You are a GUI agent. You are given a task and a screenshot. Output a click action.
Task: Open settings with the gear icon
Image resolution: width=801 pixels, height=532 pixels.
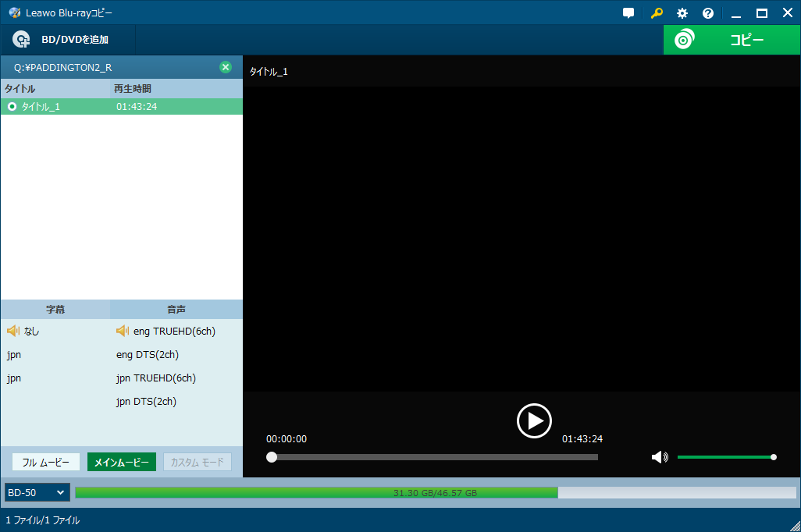[682, 13]
